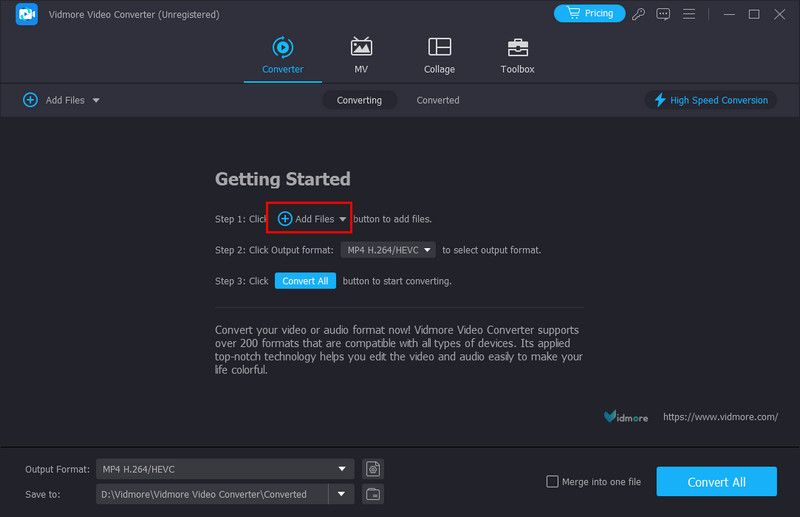Click Add Files plus icon in Getting Started

coord(285,219)
